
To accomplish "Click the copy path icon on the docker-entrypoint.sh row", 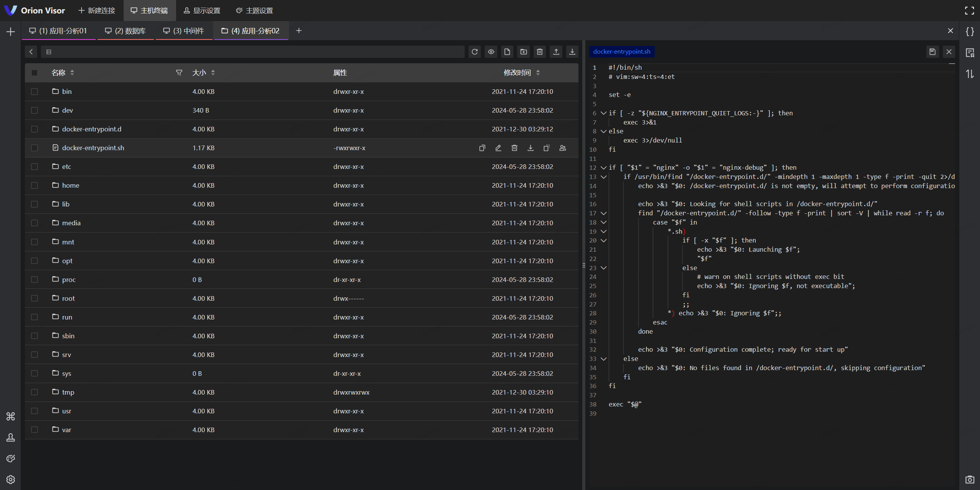I will pos(482,148).
